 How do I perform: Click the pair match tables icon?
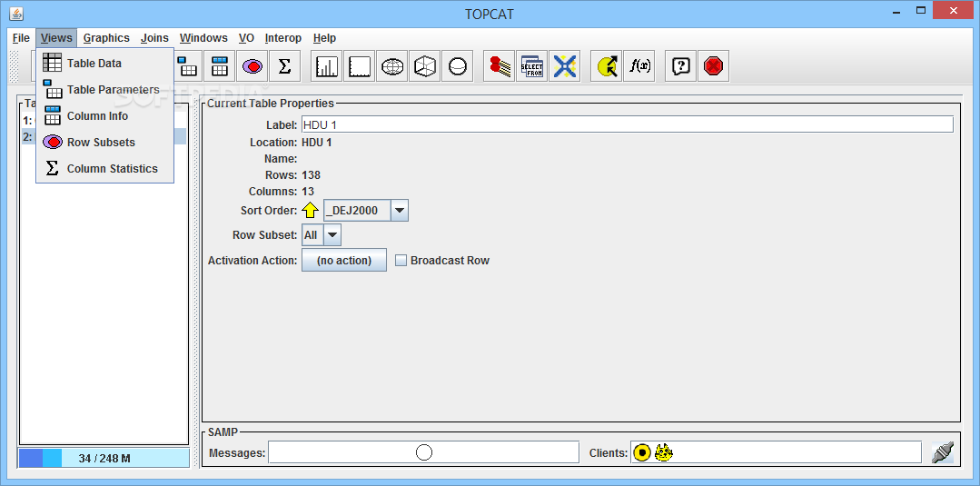click(500, 66)
